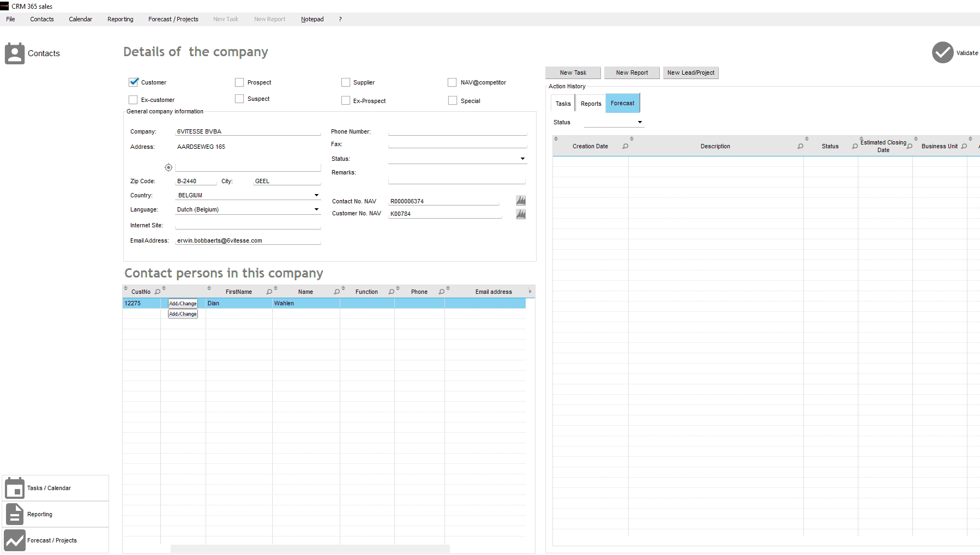Click chart icon beside Customer No. NAV
The image size is (980, 555).
[x=521, y=214]
